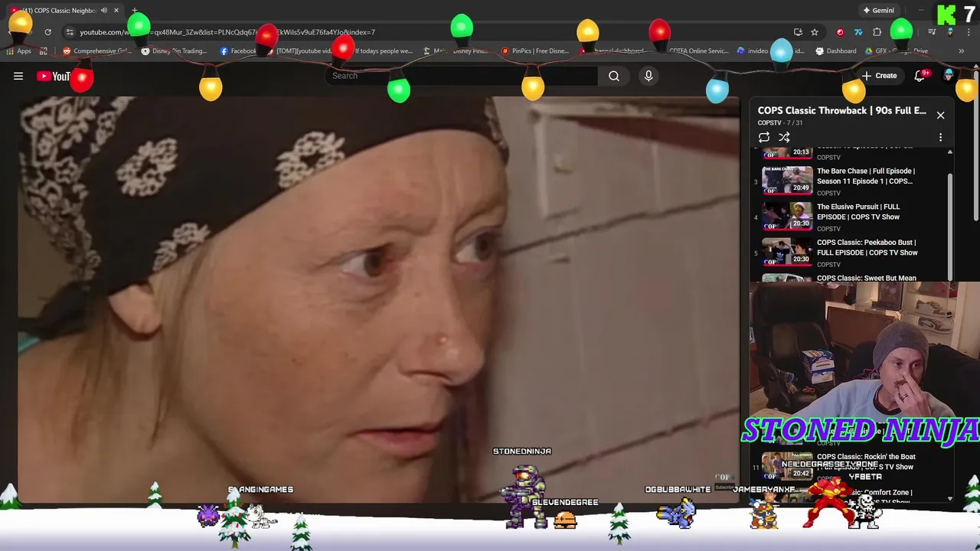Open Gemini in Chrome
The image size is (980, 551).
pyautogui.click(x=878, y=11)
